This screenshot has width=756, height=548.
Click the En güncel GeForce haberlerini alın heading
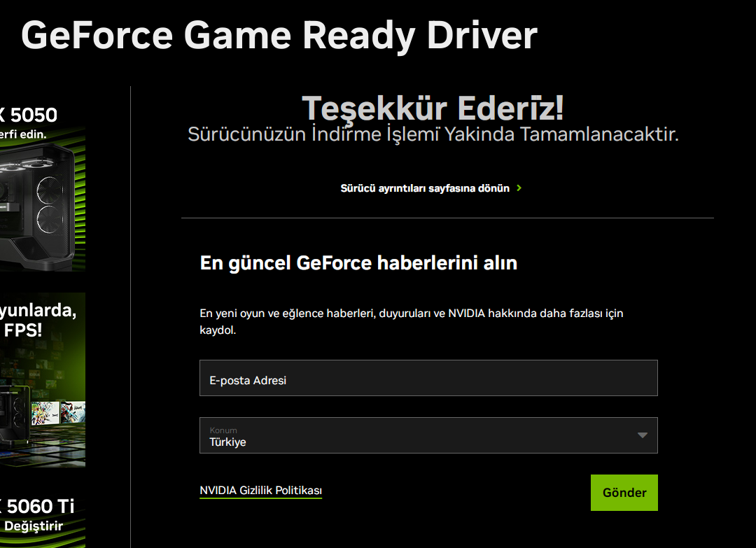[x=358, y=263]
